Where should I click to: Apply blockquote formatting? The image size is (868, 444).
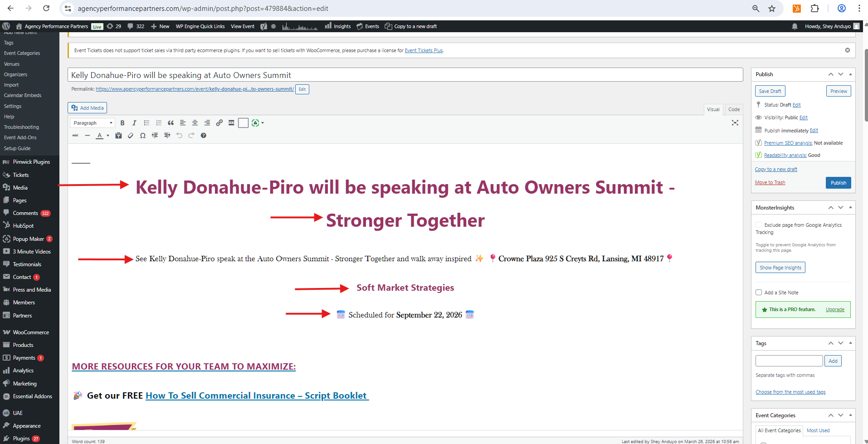click(x=171, y=123)
